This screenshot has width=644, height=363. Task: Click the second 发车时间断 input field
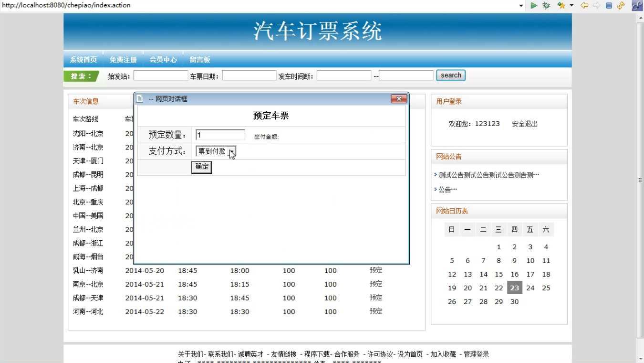tap(406, 75)
